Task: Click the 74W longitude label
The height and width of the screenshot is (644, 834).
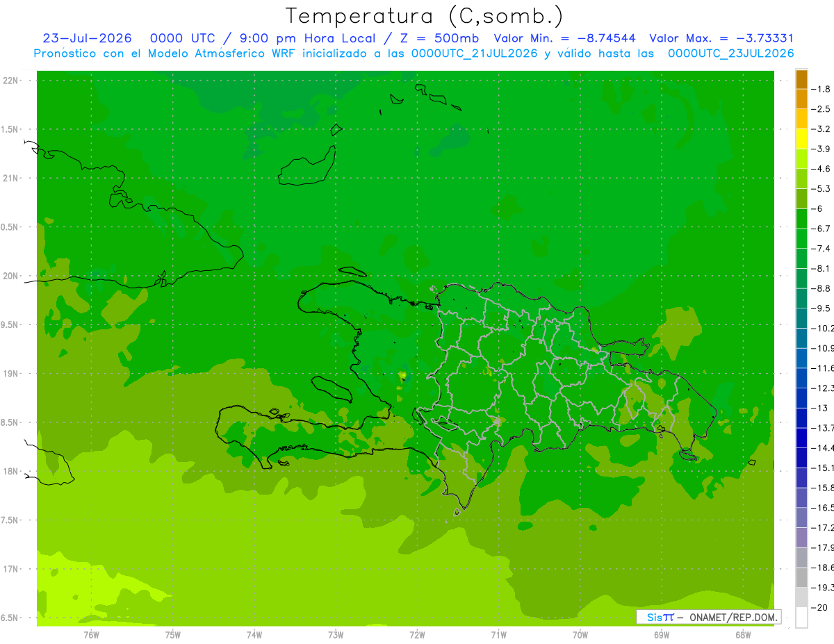Action: click(254, 634)
